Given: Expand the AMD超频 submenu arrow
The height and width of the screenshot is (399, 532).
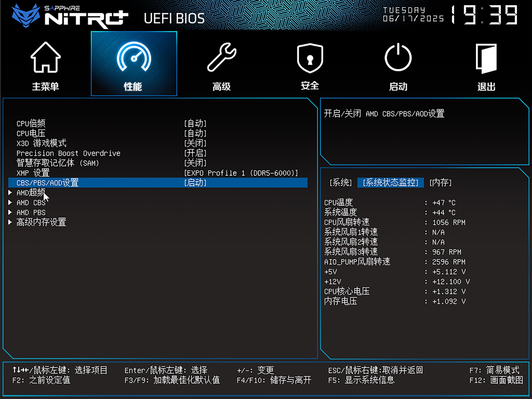Looking at the screenshot, I should click(x=10, y=192).
